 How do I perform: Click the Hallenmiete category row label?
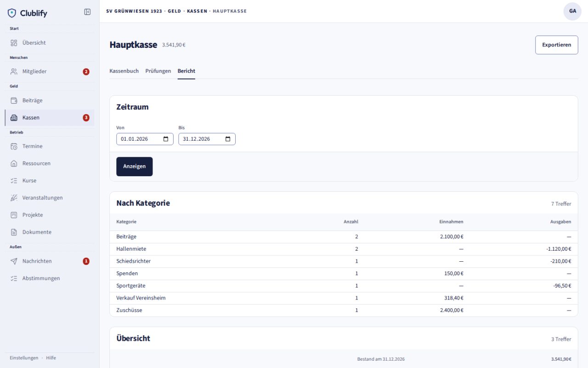(x=131, y=249)
